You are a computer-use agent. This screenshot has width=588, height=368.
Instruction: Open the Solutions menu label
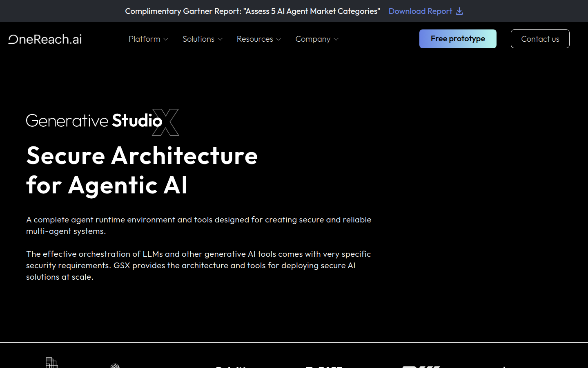(x=198, y=39)
